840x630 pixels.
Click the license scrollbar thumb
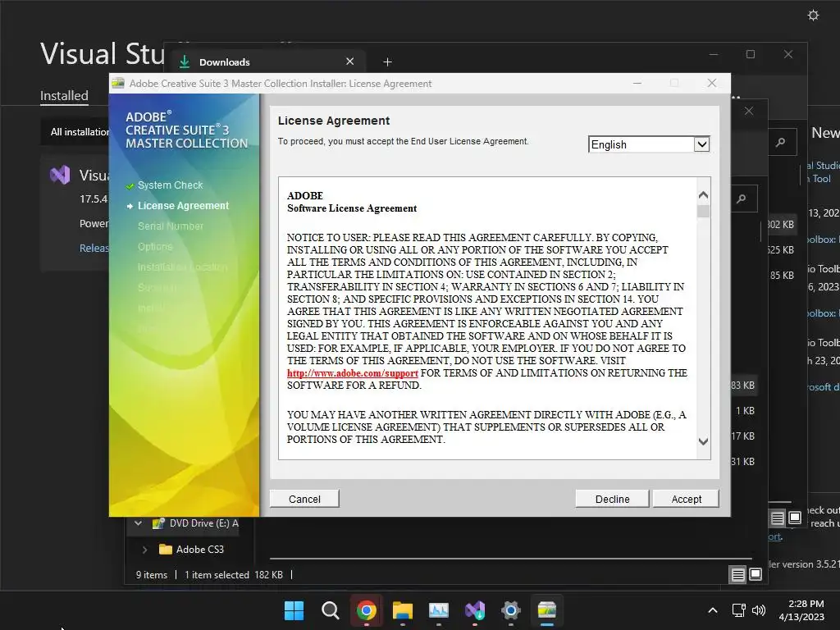pyautogui.click(x=703, y=211)
